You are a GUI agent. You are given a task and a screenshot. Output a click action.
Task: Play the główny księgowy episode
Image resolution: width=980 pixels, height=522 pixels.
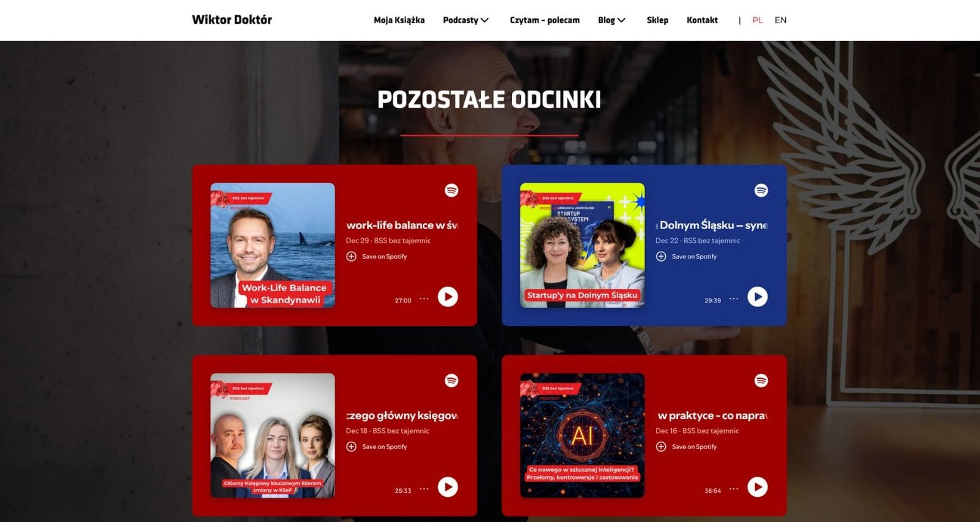[448, 487]
